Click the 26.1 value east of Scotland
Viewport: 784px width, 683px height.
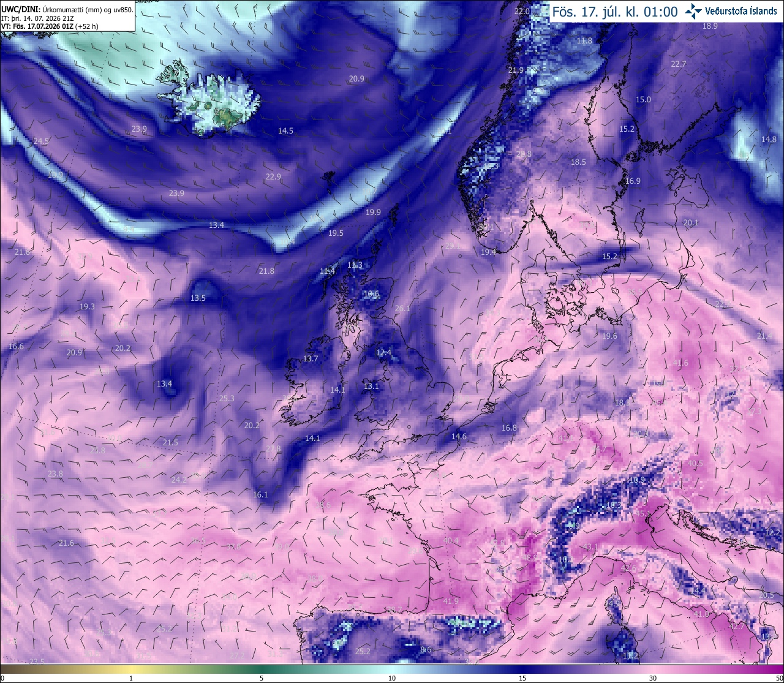[402, 309]
